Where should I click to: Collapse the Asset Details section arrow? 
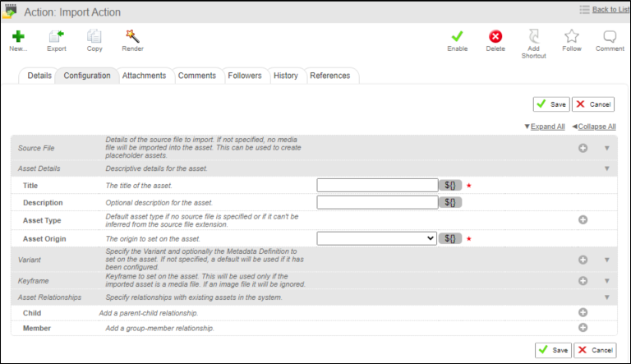[607, 168]
